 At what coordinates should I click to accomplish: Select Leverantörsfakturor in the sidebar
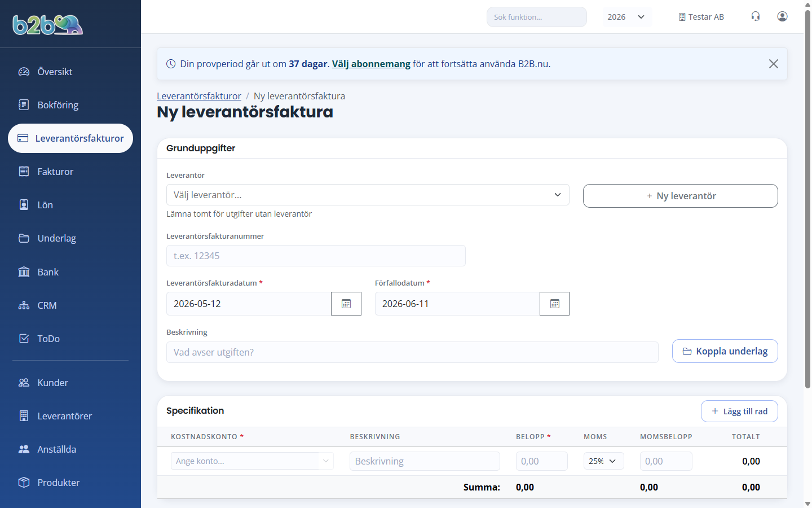click(70, 138)
